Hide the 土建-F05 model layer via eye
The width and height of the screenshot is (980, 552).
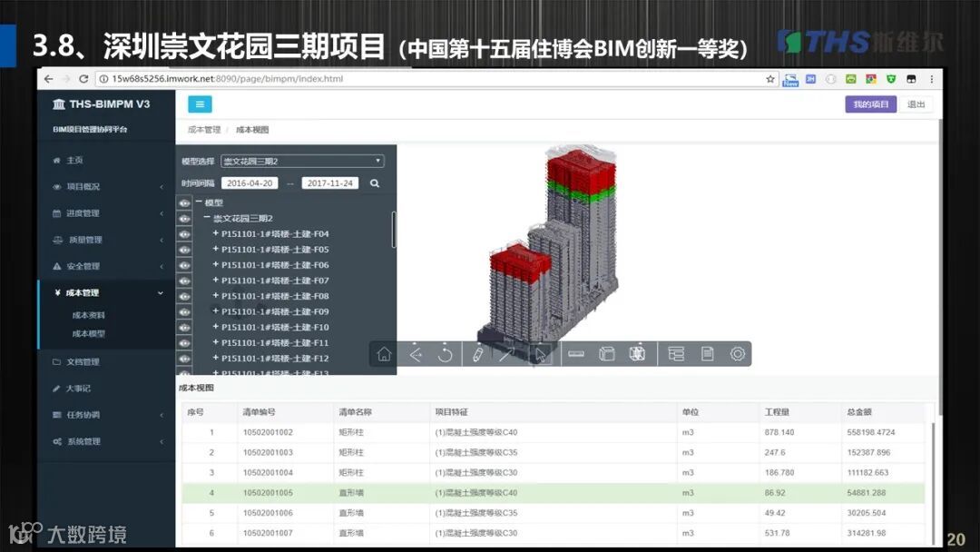(184, 250)
